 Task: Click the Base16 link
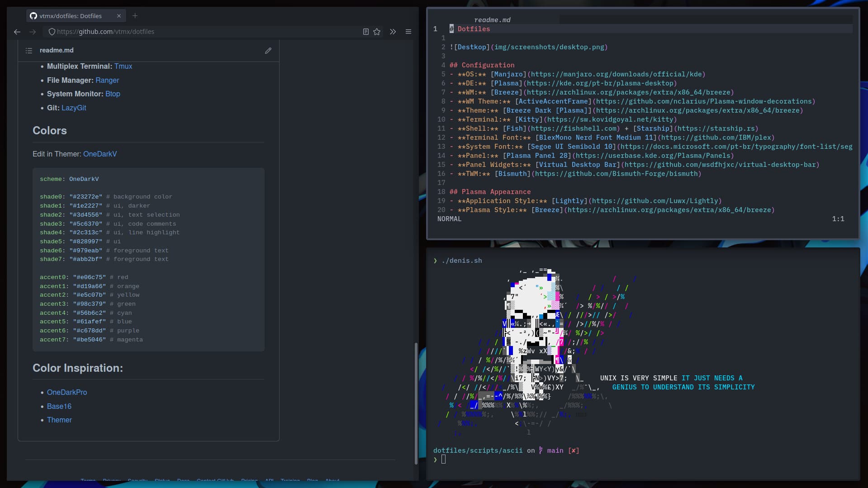pos(59,406)
